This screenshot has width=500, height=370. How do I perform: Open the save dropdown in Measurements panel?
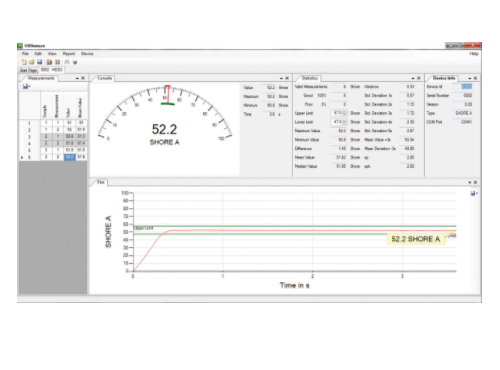tap(26, 87)
